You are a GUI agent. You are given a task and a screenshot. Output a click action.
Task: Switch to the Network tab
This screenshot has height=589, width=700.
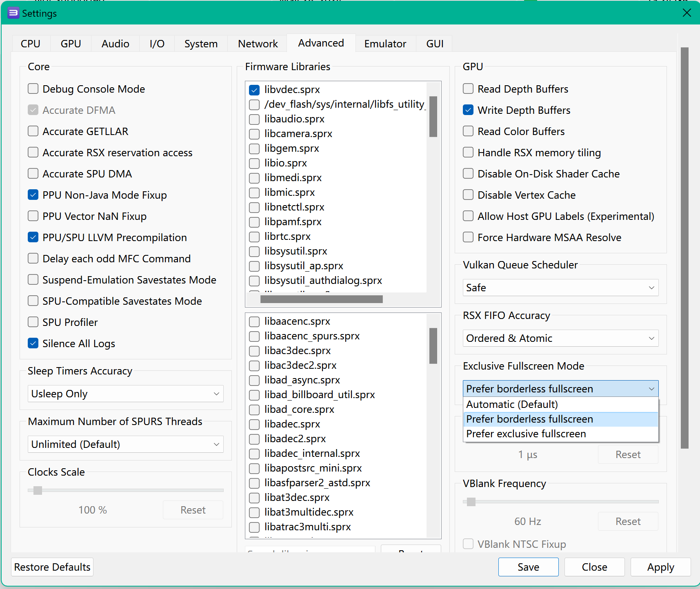point(258,44)
